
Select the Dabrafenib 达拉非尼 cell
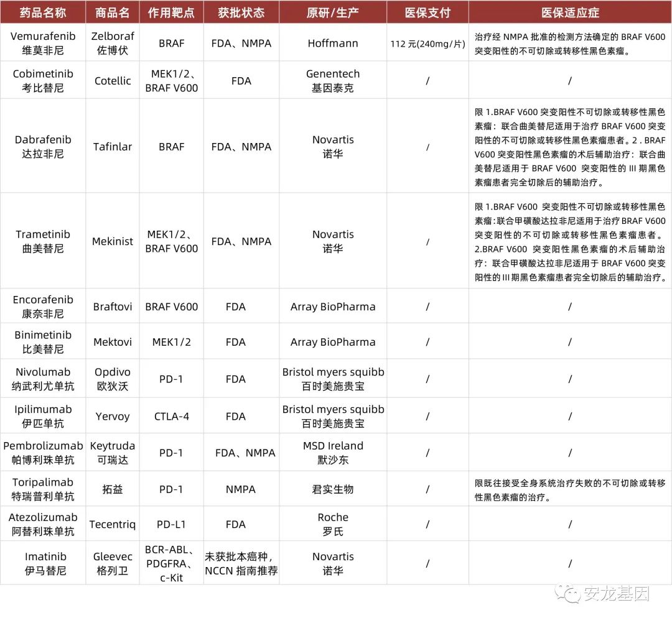43,147
